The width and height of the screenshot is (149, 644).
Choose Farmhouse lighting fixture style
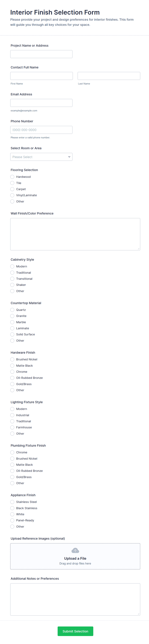point(12,427)
